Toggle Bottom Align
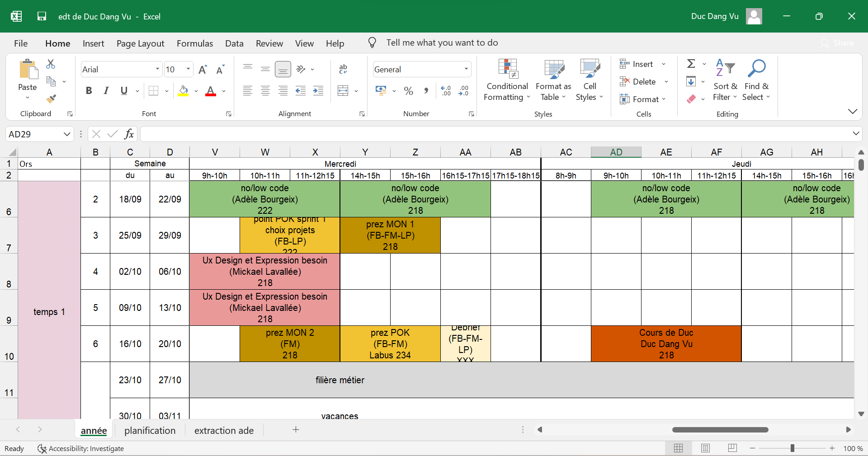 point(283,69)
